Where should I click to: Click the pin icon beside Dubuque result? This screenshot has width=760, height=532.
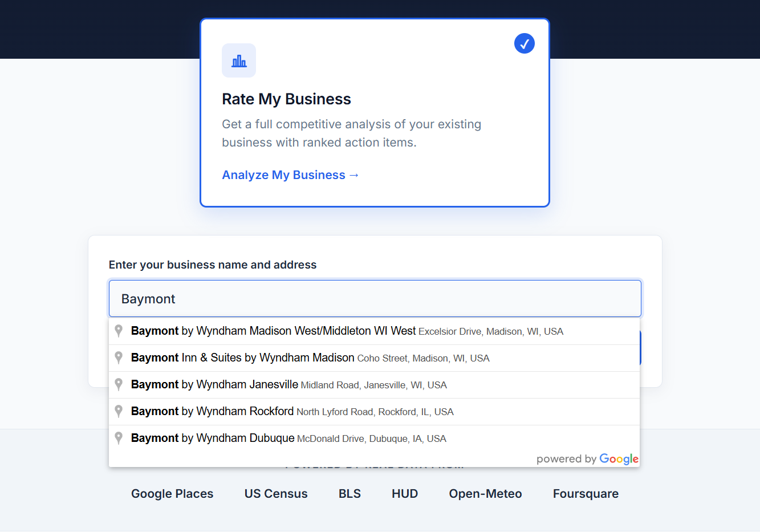(x=119, y=438)
